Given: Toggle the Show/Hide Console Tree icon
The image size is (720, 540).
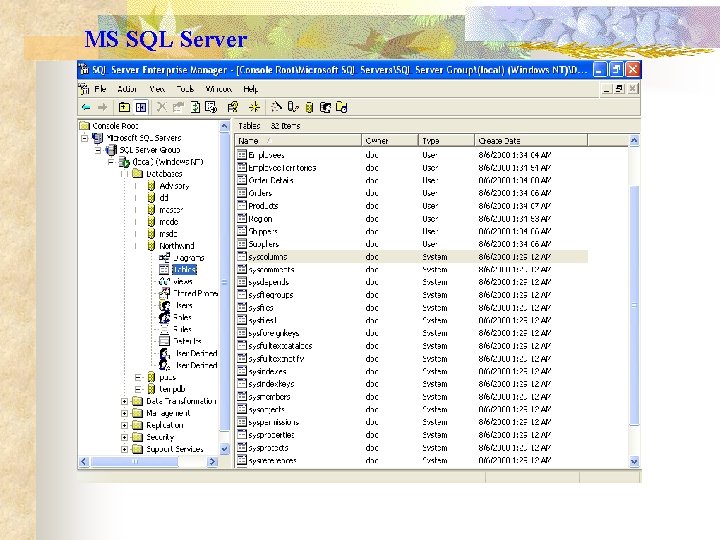Looking at the screenshot, I should click(142, 107).
